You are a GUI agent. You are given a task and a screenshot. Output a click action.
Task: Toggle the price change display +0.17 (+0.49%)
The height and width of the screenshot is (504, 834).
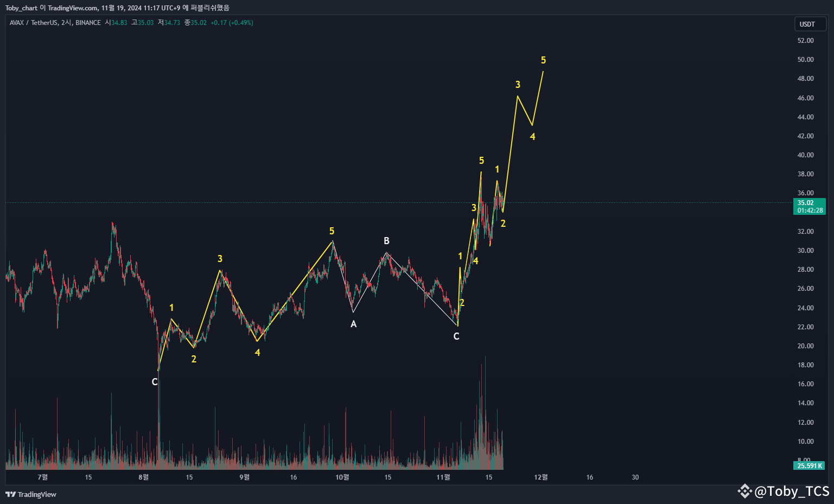pos(232,23)
